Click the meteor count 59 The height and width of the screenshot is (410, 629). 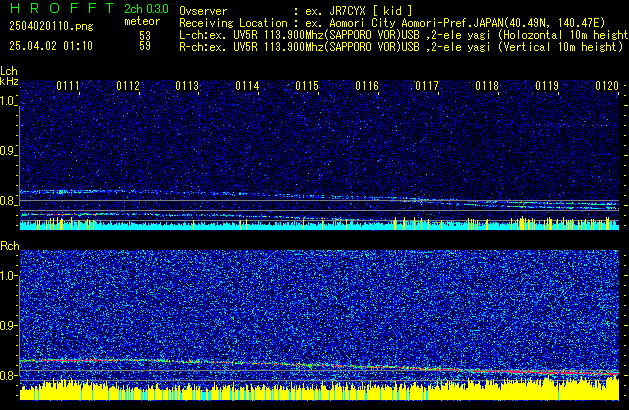click(145, 46)
